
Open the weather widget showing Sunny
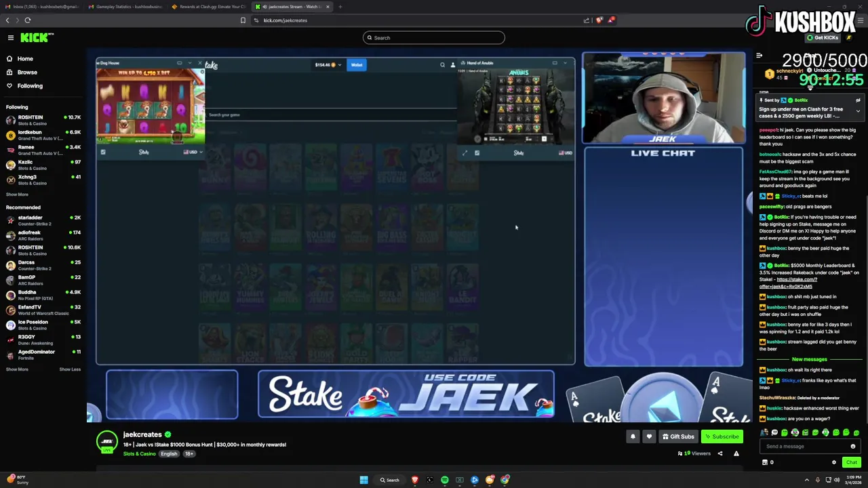[x=18, y=480]
